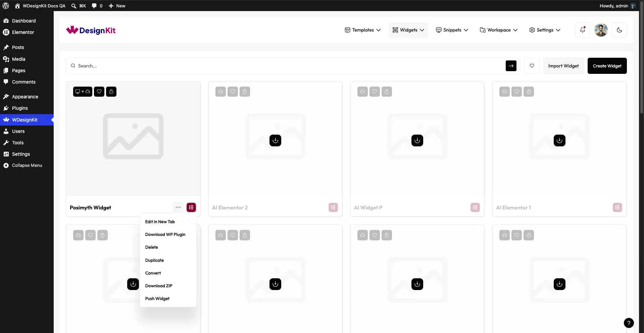Open Tools in the sidebar

click(27, 143)
